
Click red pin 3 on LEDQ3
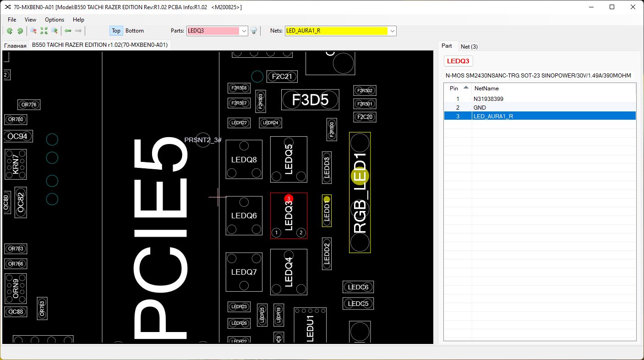[x=289, y=199]
